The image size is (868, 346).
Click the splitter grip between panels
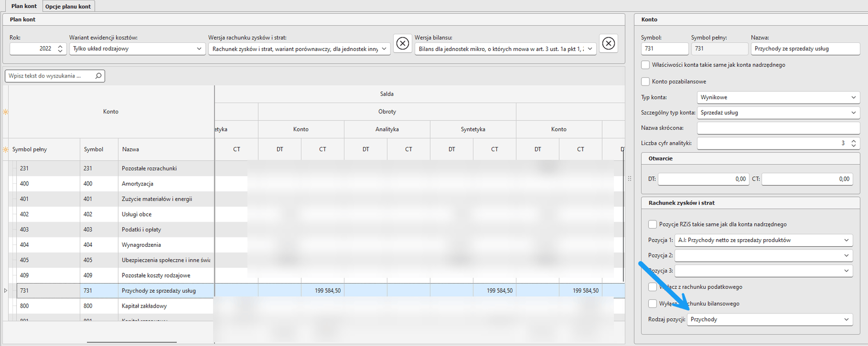629,178
